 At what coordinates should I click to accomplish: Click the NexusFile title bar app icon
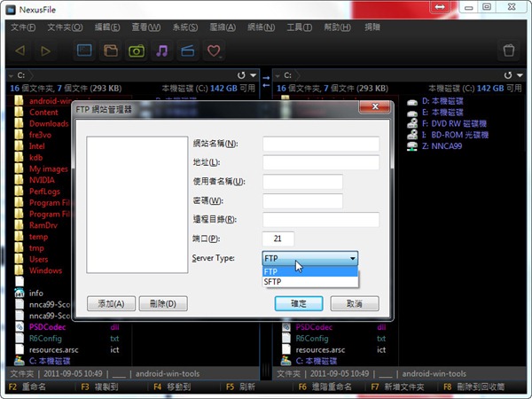[11, 10]
